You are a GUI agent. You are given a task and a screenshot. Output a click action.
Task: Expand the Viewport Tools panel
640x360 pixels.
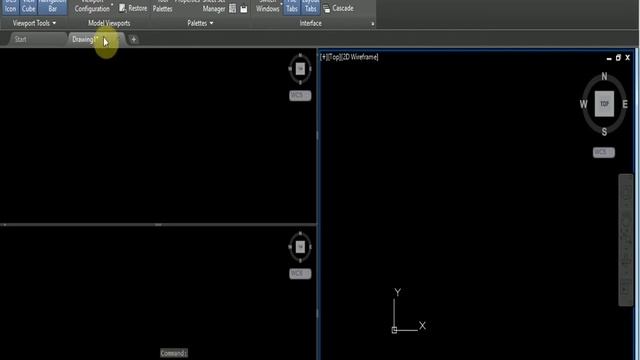click(x=34, y=23)
